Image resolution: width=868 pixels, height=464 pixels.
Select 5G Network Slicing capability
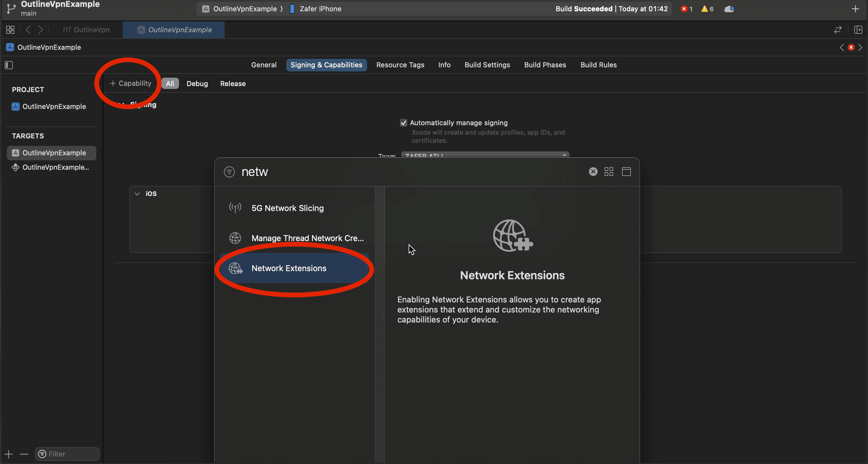[294, 208]
